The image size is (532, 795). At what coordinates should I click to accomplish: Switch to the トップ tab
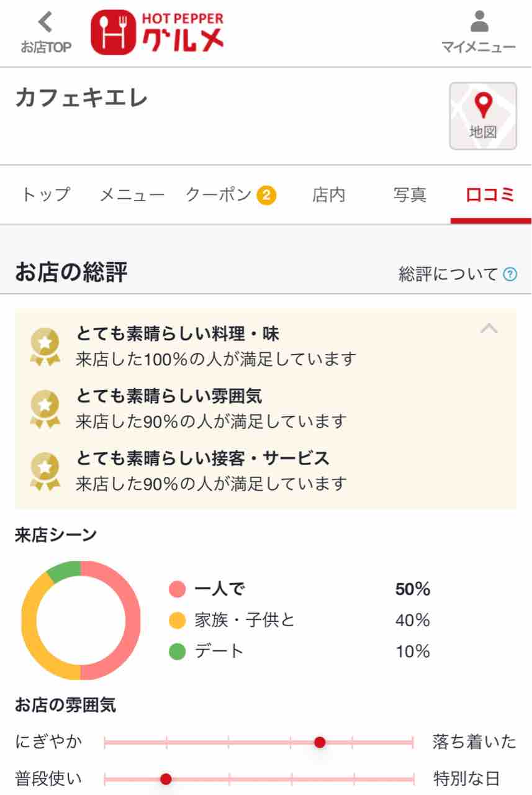coord(46,195)
